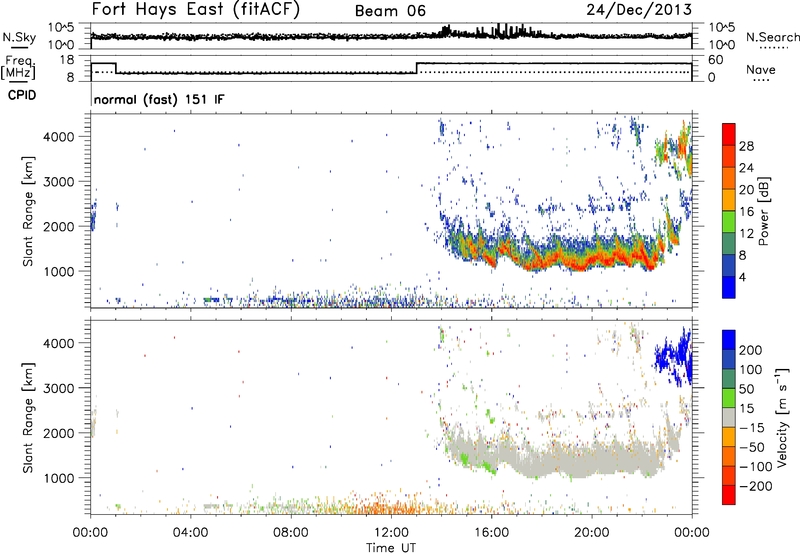Click the 'Nave' legend label

(760, 69)
